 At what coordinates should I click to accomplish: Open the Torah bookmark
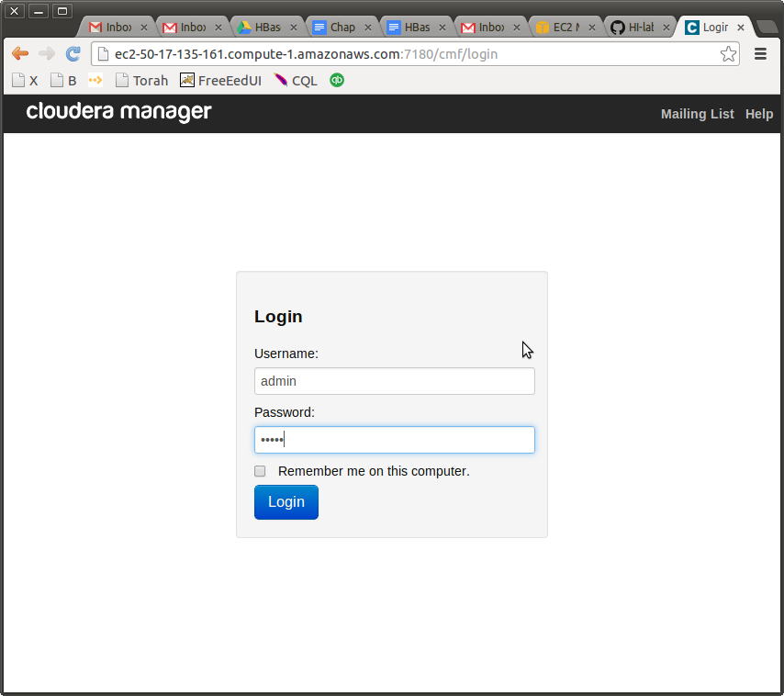point(142,81)
